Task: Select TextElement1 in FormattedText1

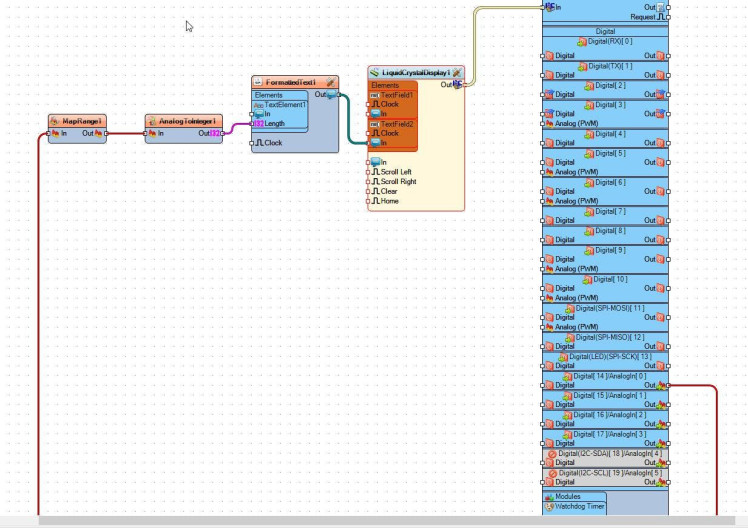Action: coord(285,104)
